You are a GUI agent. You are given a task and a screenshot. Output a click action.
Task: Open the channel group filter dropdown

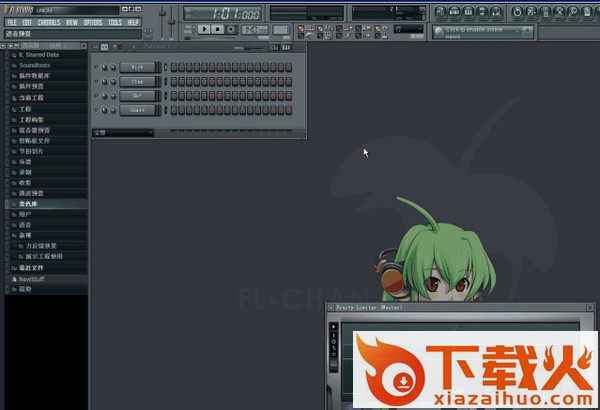click(x=123, y=133)
